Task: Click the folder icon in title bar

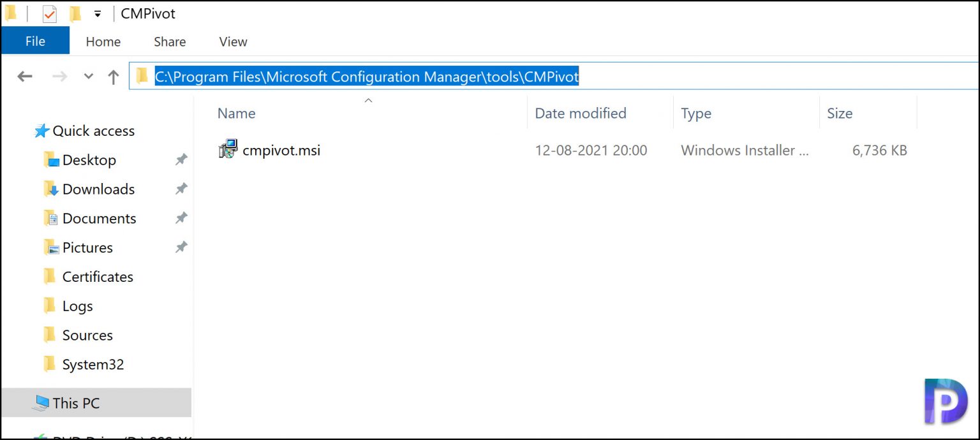Action: tap(11, 13)
